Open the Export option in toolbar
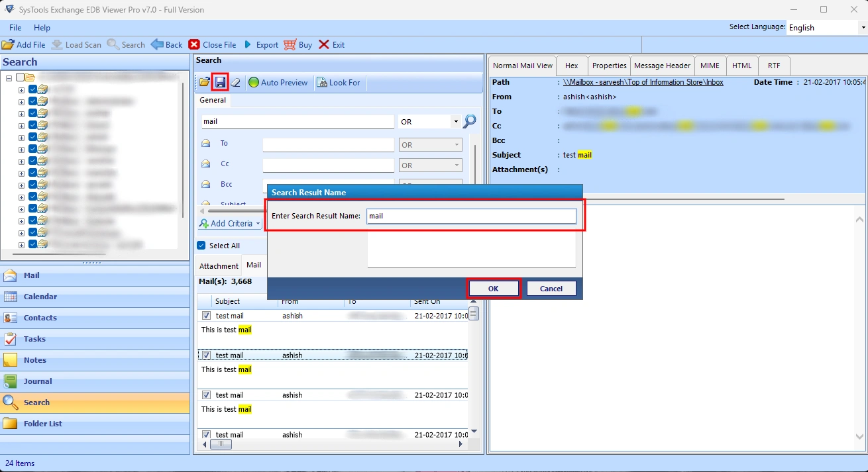This screenshot has width=868, height=472. click(x=261, y=45)
